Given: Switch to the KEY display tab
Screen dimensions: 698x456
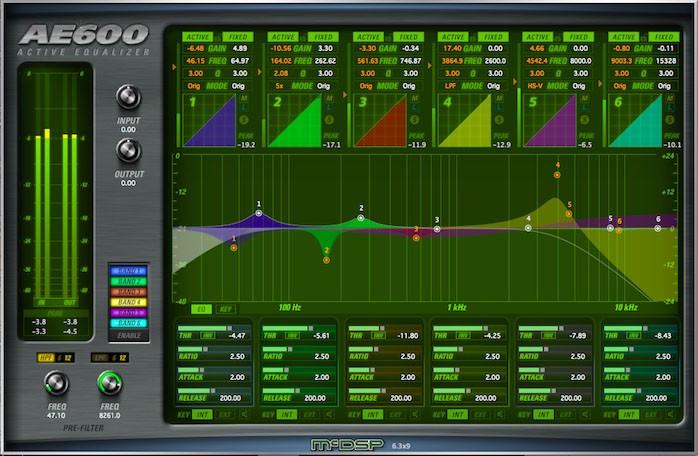Looking at the screenshot, I should [225, 310].
